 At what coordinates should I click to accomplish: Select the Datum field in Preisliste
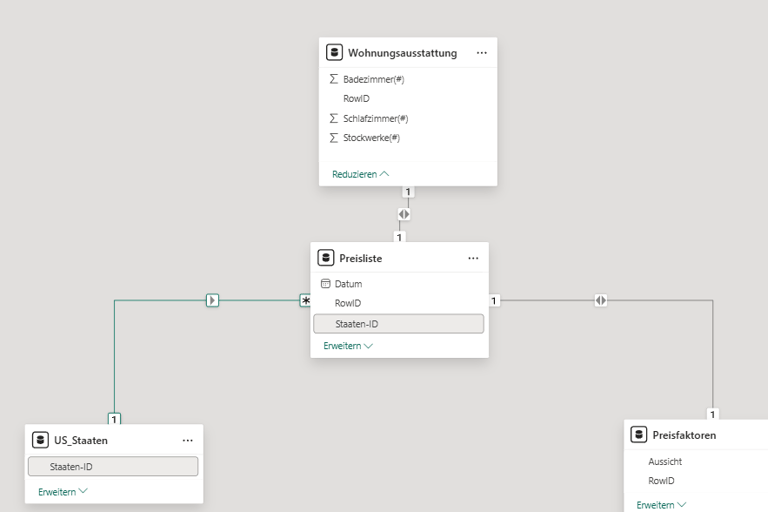click(348, 284)
